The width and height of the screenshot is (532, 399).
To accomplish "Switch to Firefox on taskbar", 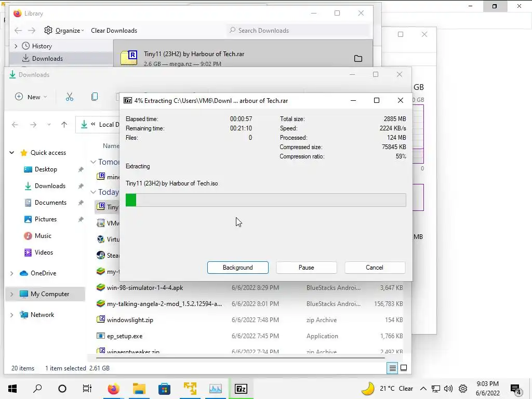I will pos(114,389).
